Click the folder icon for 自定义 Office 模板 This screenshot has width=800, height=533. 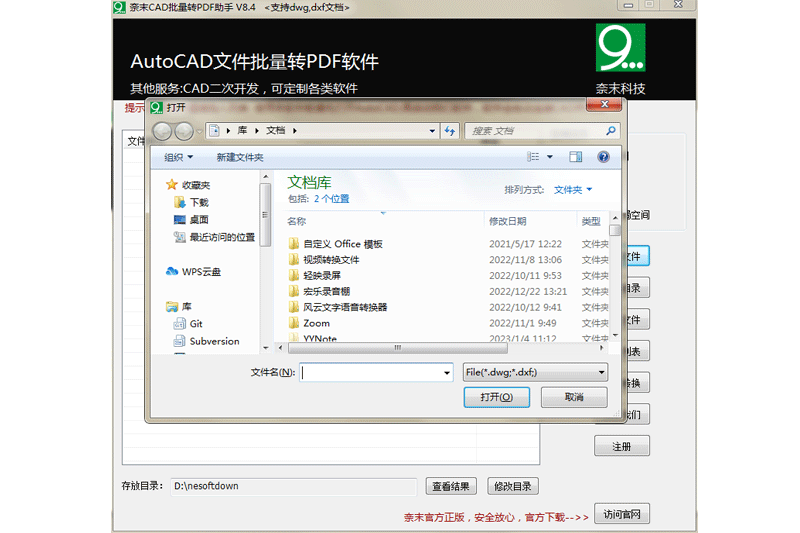click(293, 244)
